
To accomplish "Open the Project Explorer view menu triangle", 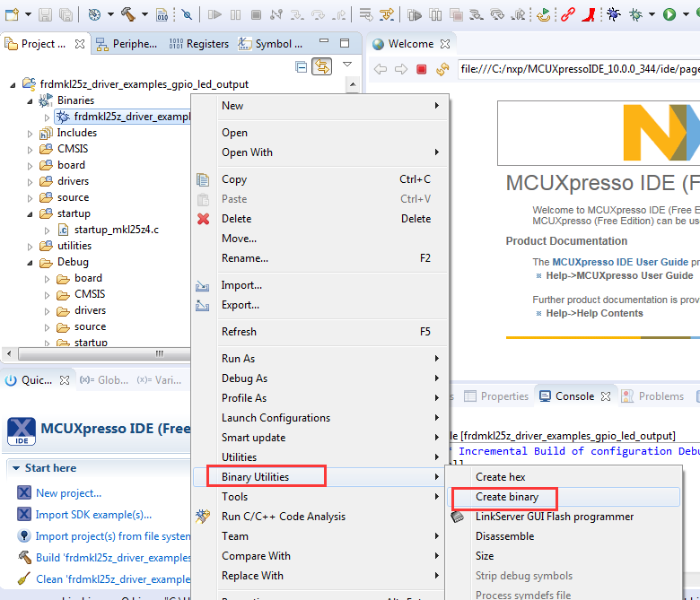I will point(347,65).
